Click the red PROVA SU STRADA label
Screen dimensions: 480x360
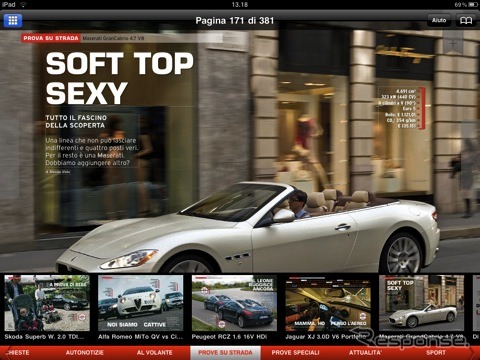point(51,38)
